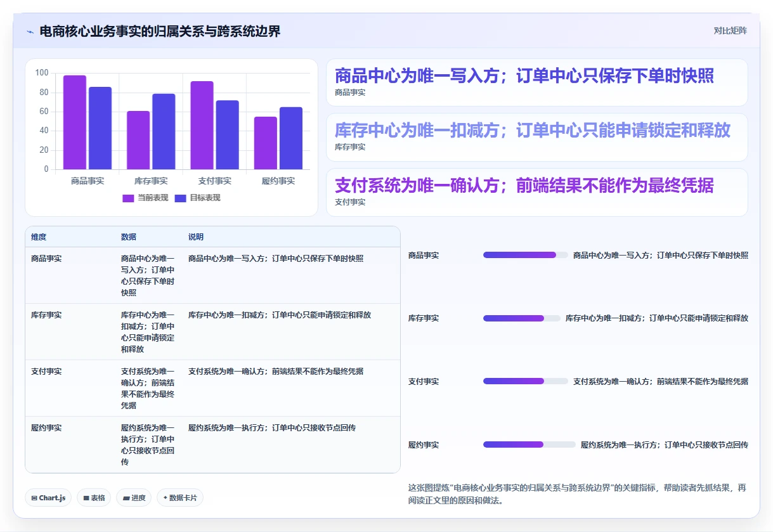Click 说明 cell 履约系统为唯一执行方 in the table
Image resolution: width=773 pixels, height=532 pixels.
pos(272,428)
